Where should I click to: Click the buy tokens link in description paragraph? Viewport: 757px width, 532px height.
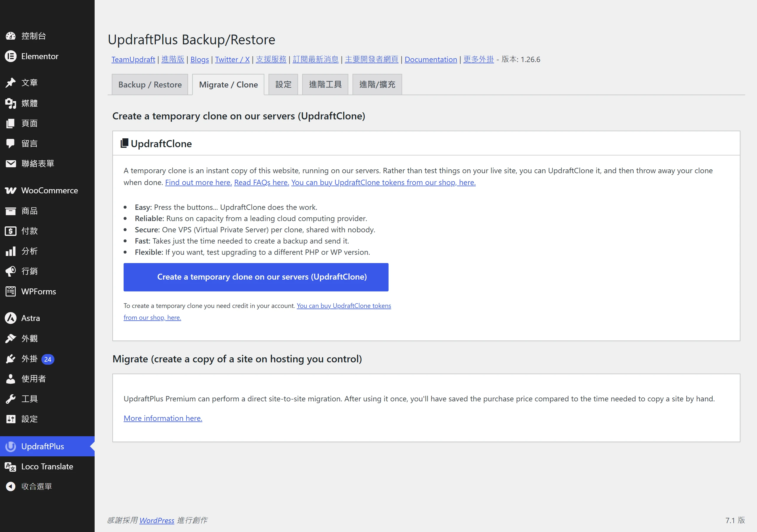pyautogui.click(x=383, y=182)
